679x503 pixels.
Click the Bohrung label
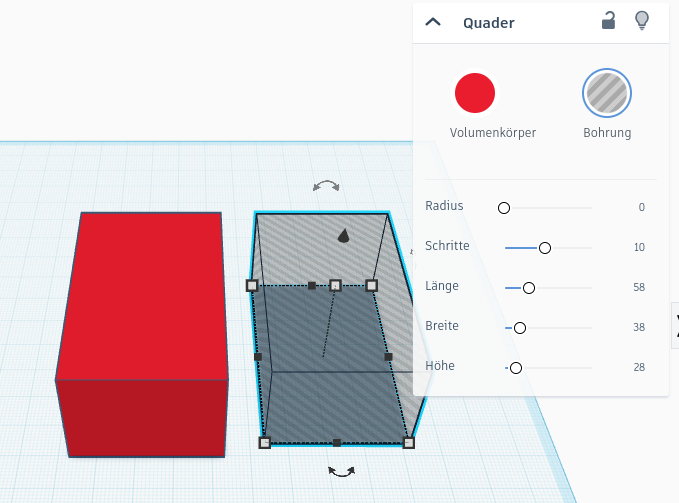(607, 133)
